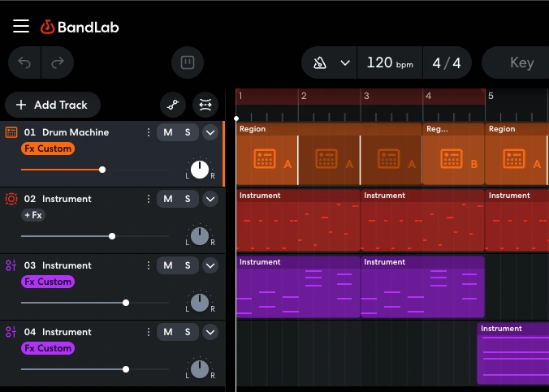
Task: Open the automation curve tool
Action: 172,105
